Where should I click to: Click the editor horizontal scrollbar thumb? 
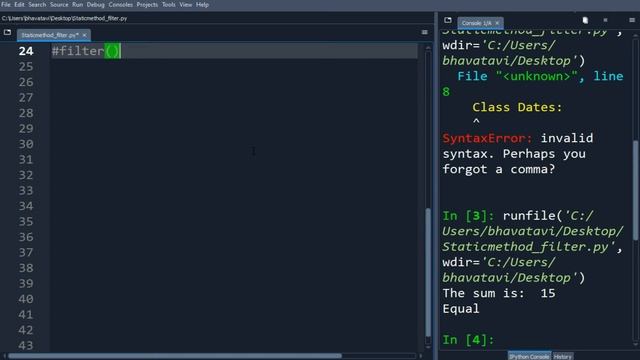(175, 356)
